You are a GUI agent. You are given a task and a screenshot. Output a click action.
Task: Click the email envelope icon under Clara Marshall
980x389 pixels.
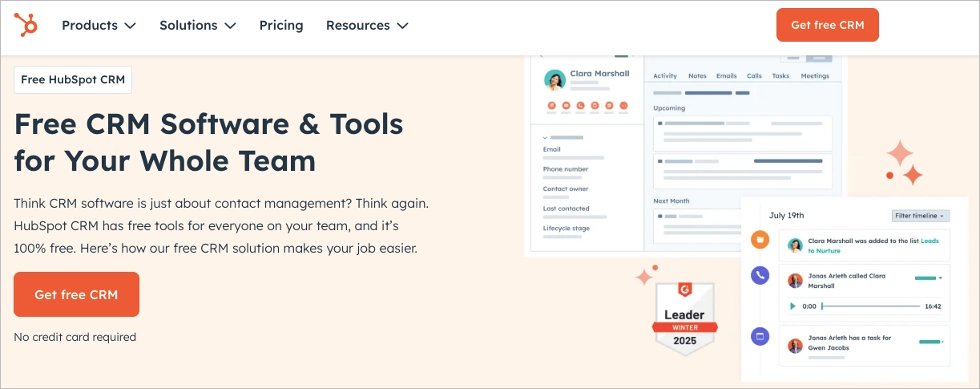click(567, 105)
